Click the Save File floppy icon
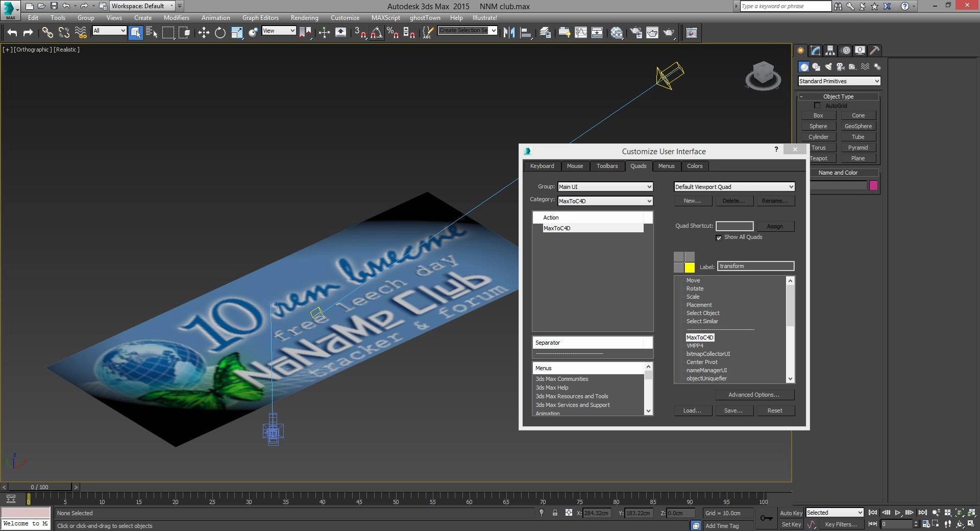Viewport: 980px width, 531px height. click(54, 6)
